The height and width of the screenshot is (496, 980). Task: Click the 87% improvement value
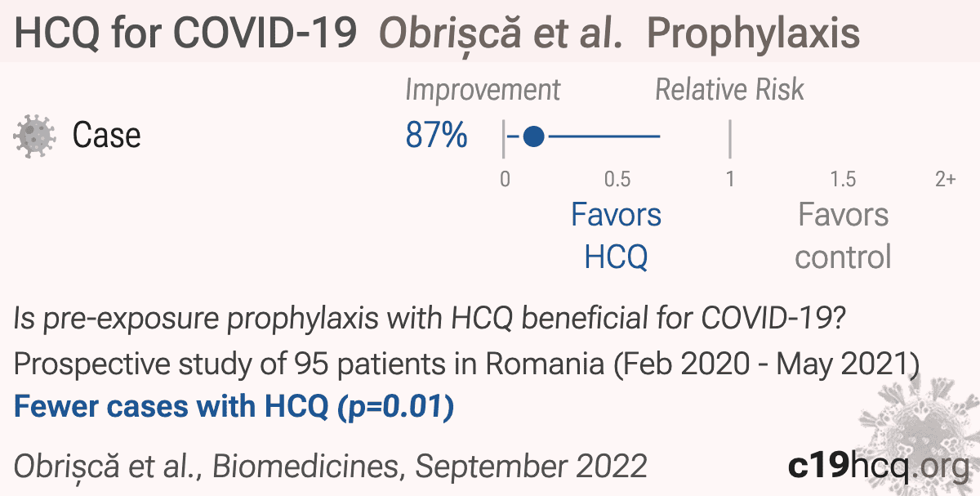tap(436, 136)
